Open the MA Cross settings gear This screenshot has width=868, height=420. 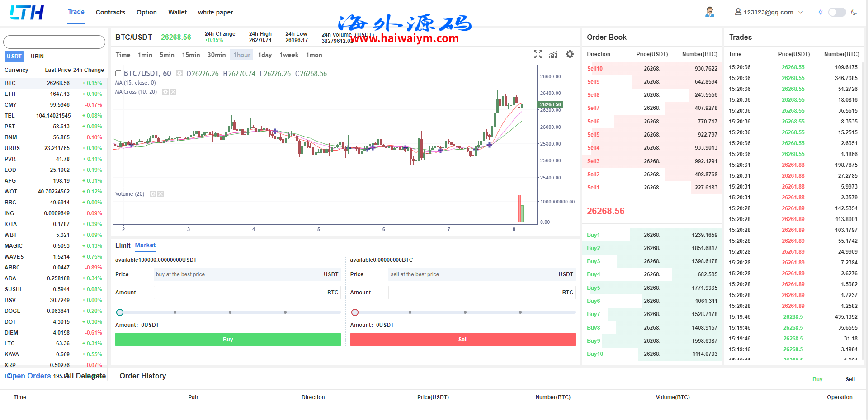pyautogui.click(x=165, y=92)
